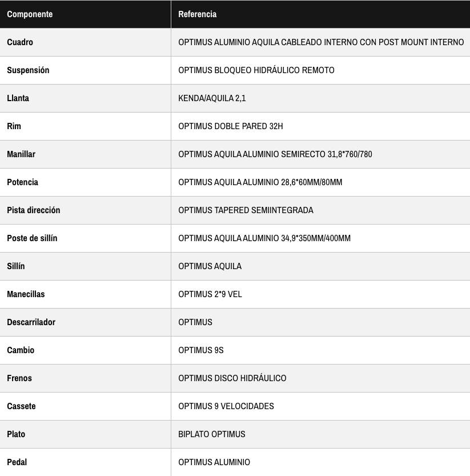Image resolution: width=470 pixels, height=476 pixels.
Task: Select the Poste de sillín label
Action: pyautogui.click(x=32, y=238)
